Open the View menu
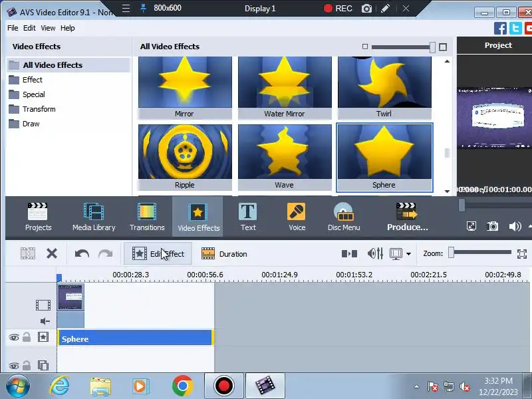Image resolution: width=532 pixels, height=399 pixels. [48, 28]
